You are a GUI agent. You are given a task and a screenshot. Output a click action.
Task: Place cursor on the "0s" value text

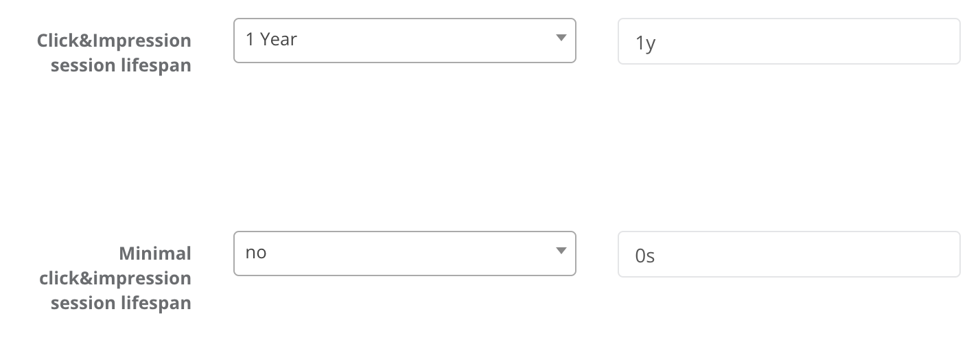(645, 256)
